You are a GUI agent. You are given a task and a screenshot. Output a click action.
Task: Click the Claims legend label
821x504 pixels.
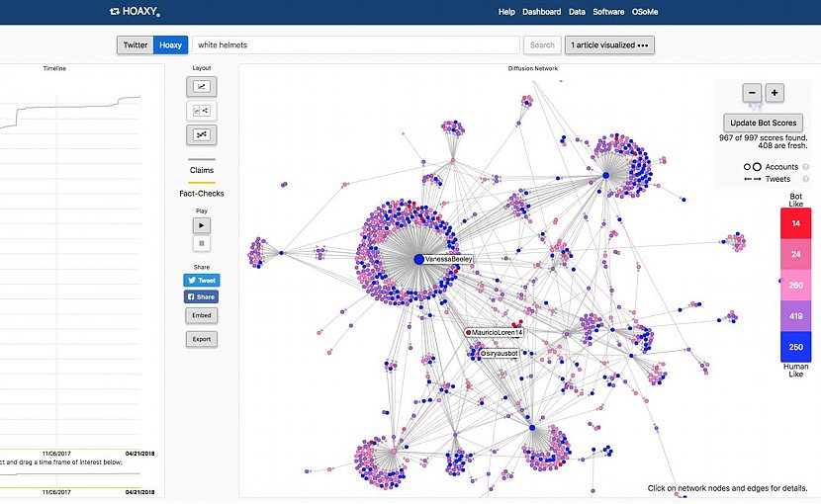202,170
